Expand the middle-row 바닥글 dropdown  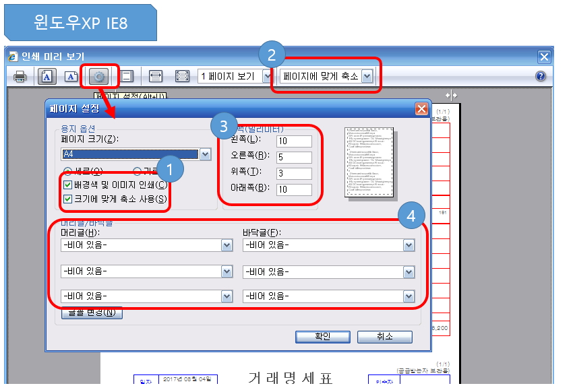pyautogui.click(x=409, y=272)
